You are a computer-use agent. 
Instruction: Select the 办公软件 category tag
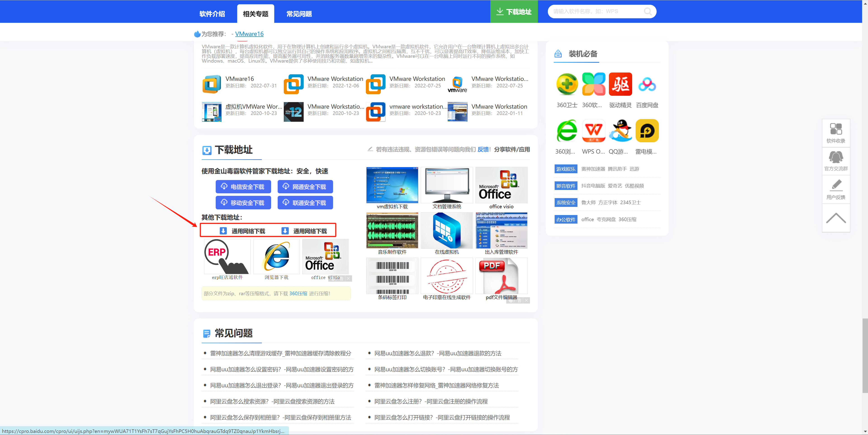[566, 220]
